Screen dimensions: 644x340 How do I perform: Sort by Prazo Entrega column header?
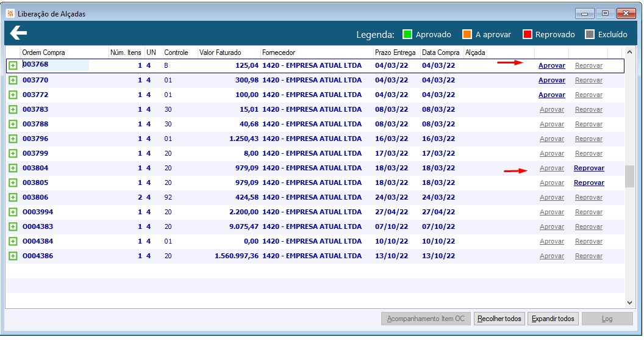pos(396,52)
